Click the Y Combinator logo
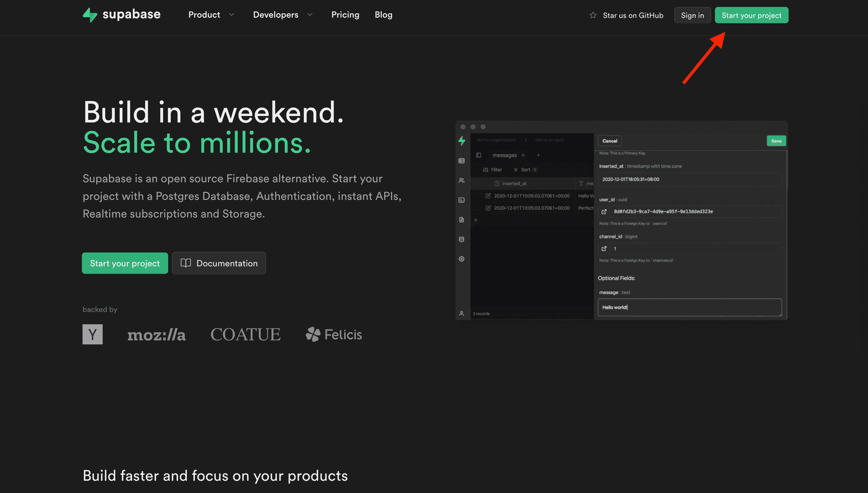This screenshot has width=868, height=493. tap(93, 334)
